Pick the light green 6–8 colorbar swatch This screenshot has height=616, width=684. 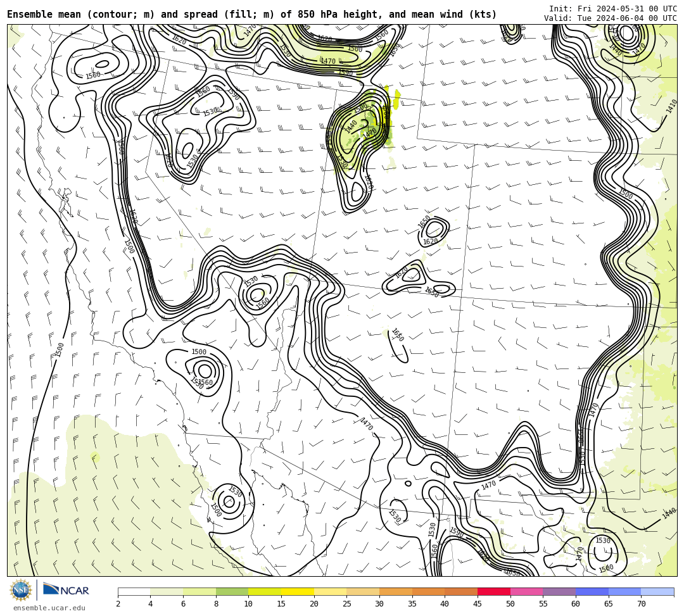pyautogui.click(x=199, y=591)
